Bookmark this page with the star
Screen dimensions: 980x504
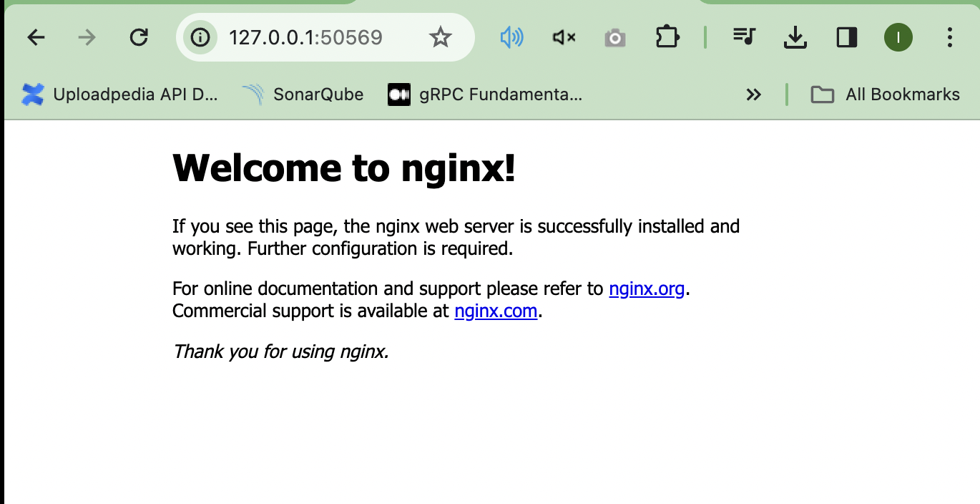[441, 37]
